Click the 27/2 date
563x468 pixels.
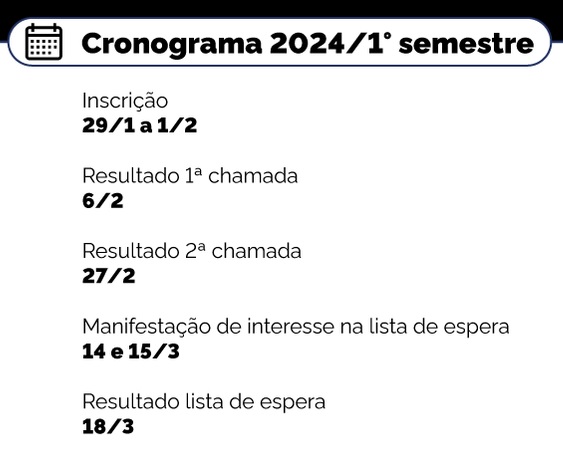[109, 276]
